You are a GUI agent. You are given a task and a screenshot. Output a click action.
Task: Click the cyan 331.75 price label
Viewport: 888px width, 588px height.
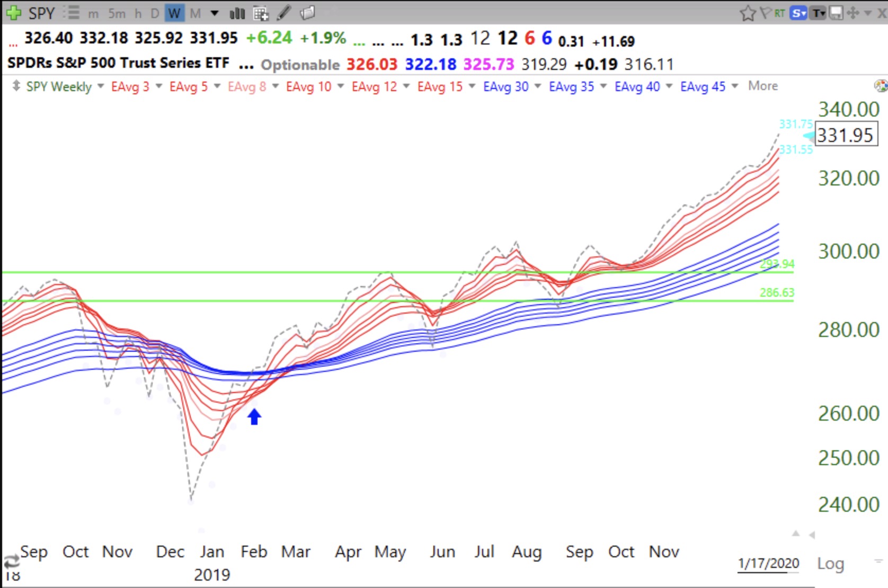coord(796,124)
